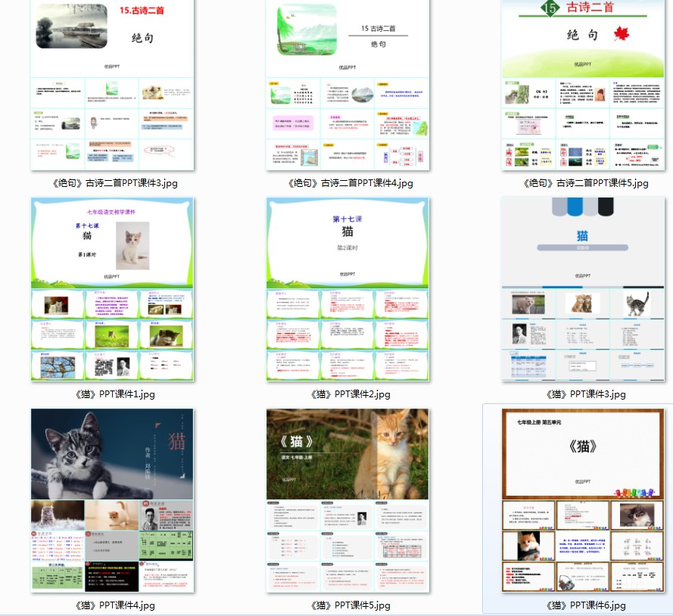This screenshot has width=673, height=616.
Task: Open 《绝句》古诗二首PPT课件3.jpg thumbnail
Action: (112, 86)
